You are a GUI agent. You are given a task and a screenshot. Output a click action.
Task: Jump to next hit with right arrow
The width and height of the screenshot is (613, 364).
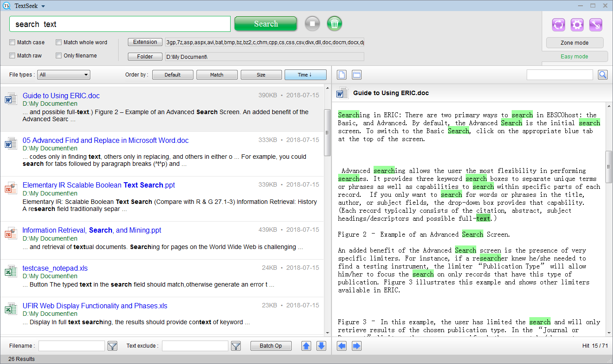[357, 346]
